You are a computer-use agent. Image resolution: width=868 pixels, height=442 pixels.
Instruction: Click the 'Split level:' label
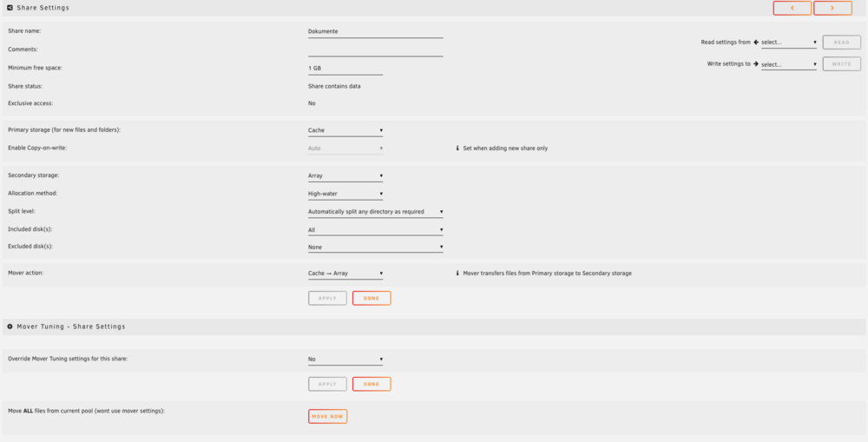pos(22,212)
